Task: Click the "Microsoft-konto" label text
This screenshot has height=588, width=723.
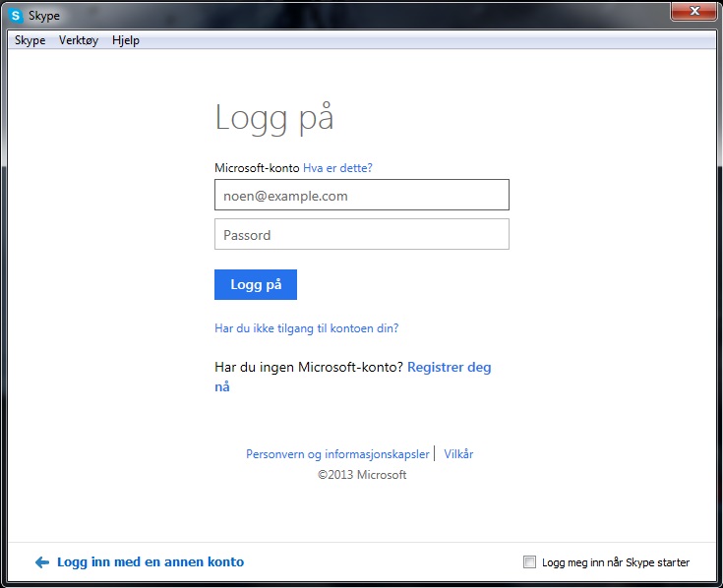Action: pyautogui.click(x=257, y=168)
